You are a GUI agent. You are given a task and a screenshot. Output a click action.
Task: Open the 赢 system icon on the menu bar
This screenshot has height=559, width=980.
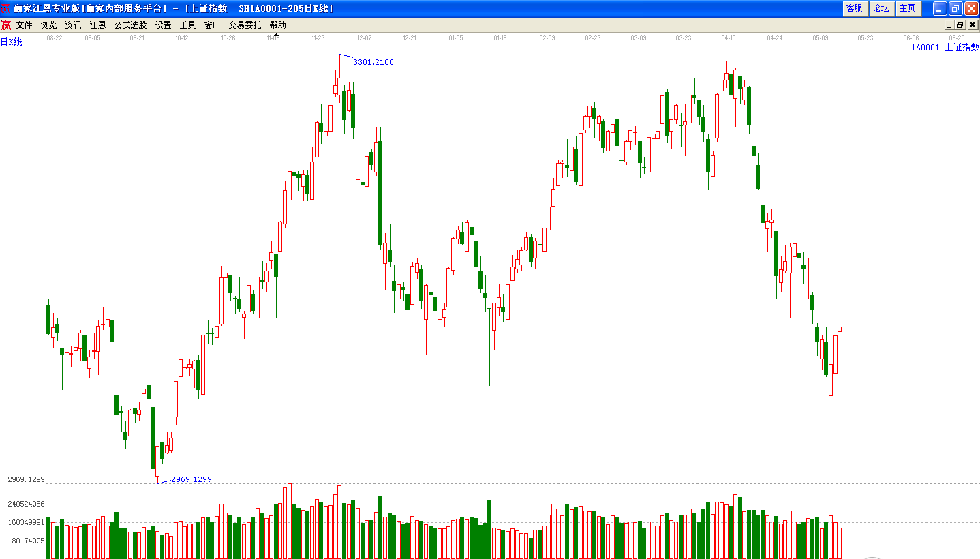(x=6, y=25)
